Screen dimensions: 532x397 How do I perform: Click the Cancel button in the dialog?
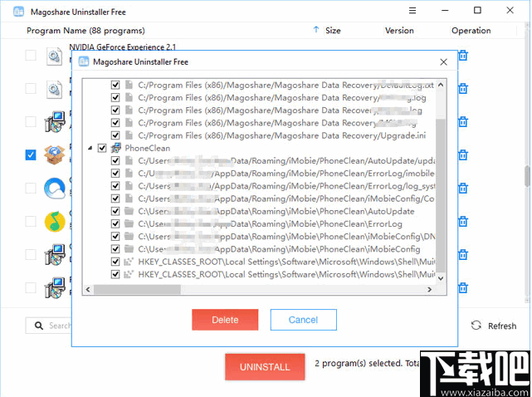click(x=303, y=320)
